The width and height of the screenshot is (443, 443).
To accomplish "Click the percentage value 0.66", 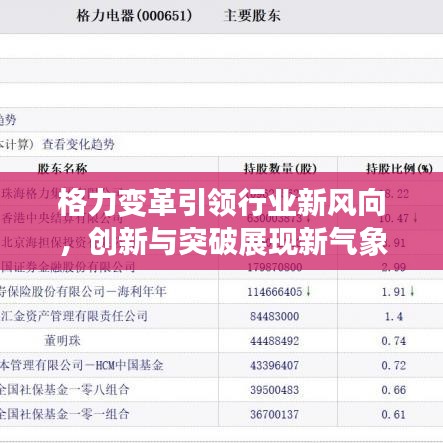I will [394, 390].
